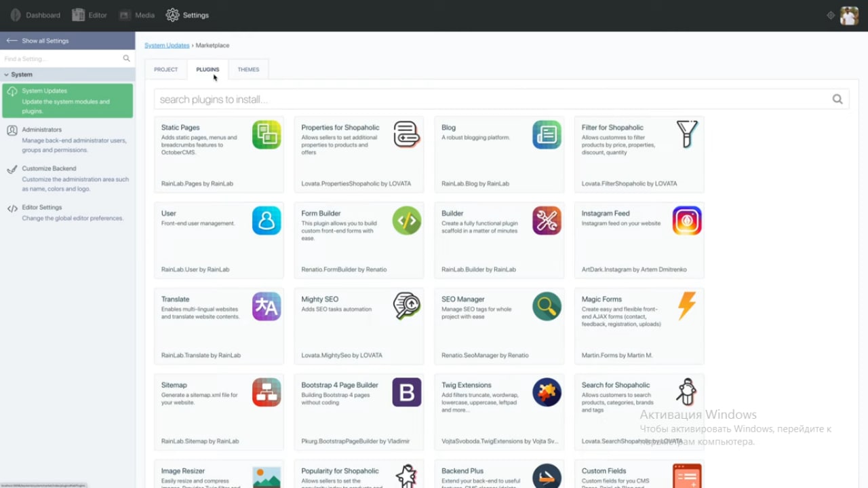868x488 pixels.
Task: Click the sidebar settings search icon
Action: point(126,59)
